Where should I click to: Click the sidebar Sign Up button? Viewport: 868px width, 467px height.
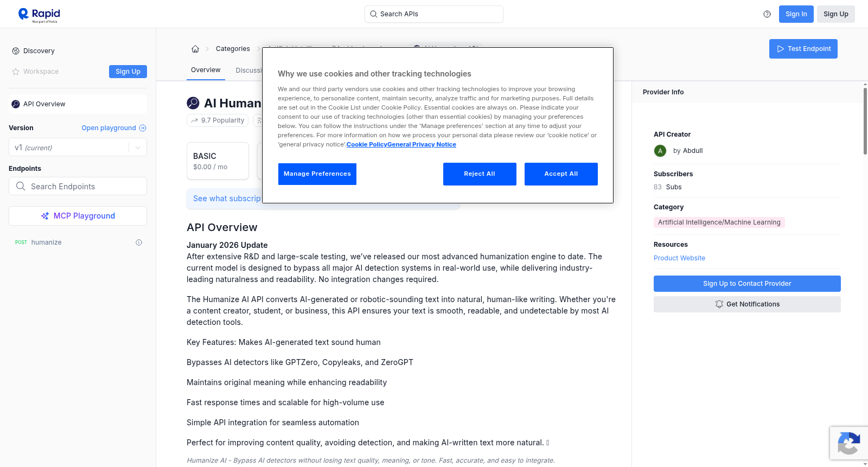pyautogui.click(x=128, y=72)
